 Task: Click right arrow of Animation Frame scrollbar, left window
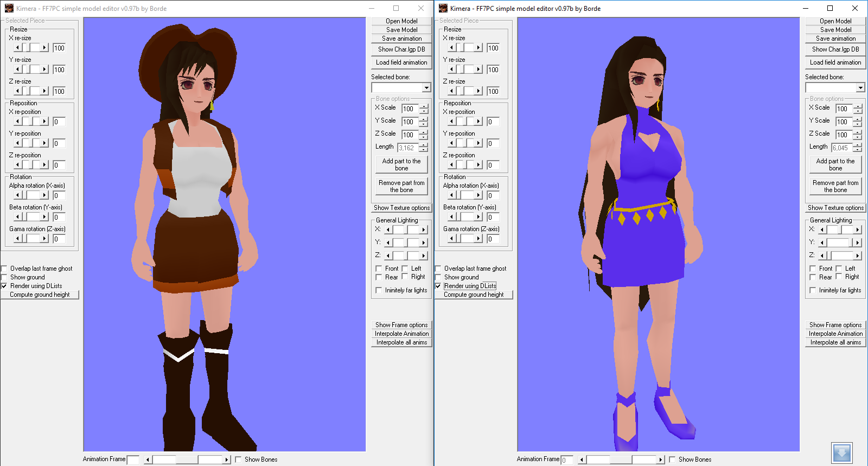coord(227,459)
